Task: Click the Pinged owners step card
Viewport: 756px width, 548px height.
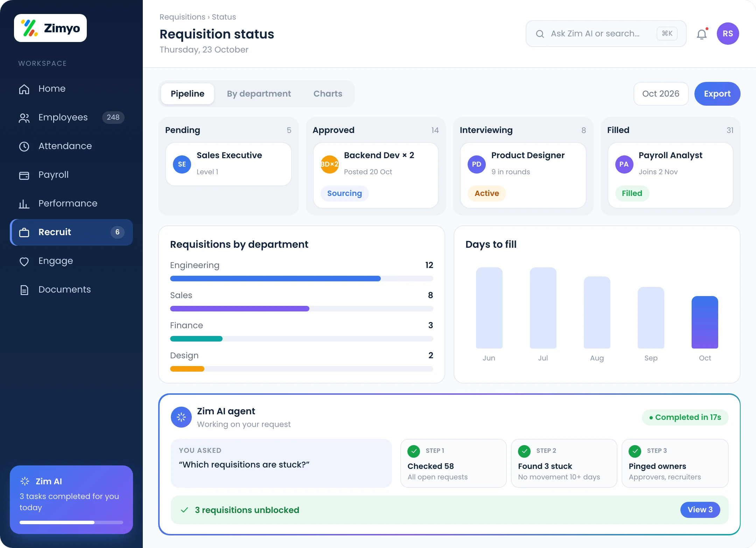Action: [675, 463]
